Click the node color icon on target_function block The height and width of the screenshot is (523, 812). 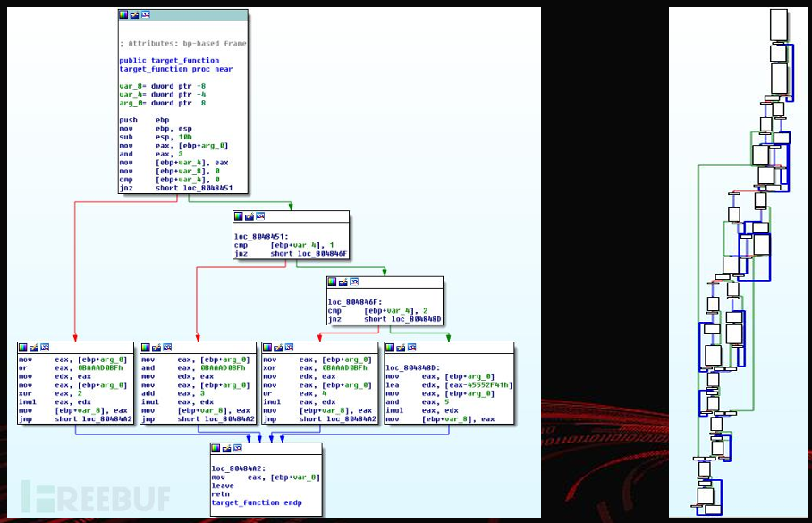tap(124, 15)
